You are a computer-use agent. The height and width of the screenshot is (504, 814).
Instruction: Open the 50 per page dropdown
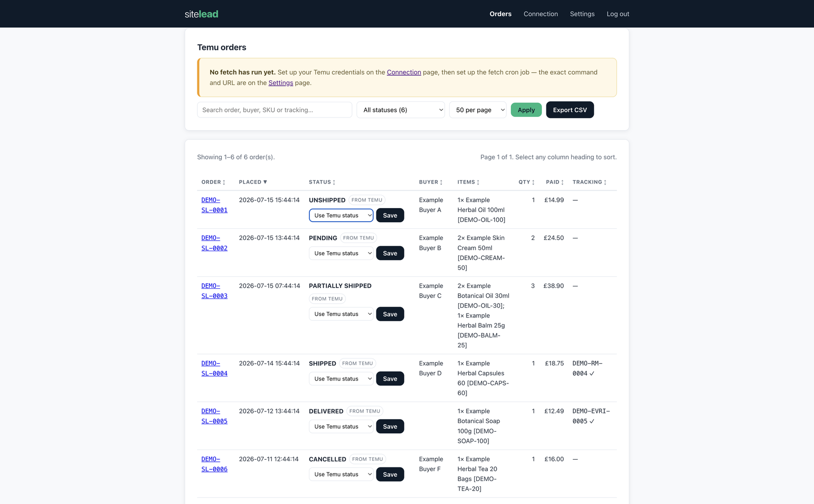478,110
